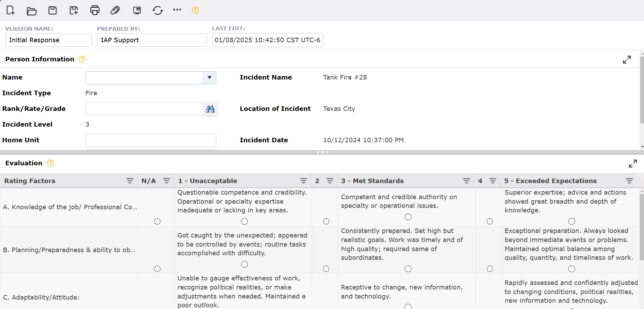Click the refresh sync icon

[x=158, y=10]
